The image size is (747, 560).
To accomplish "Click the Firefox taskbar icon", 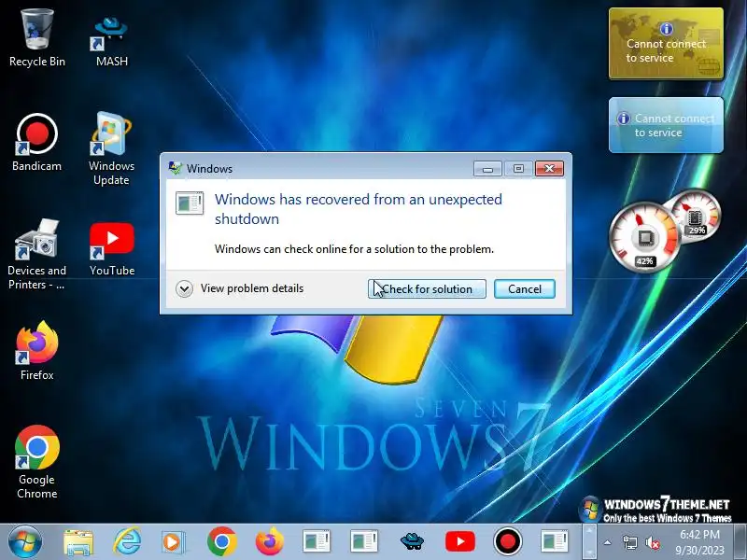I will tap(269, 542).
